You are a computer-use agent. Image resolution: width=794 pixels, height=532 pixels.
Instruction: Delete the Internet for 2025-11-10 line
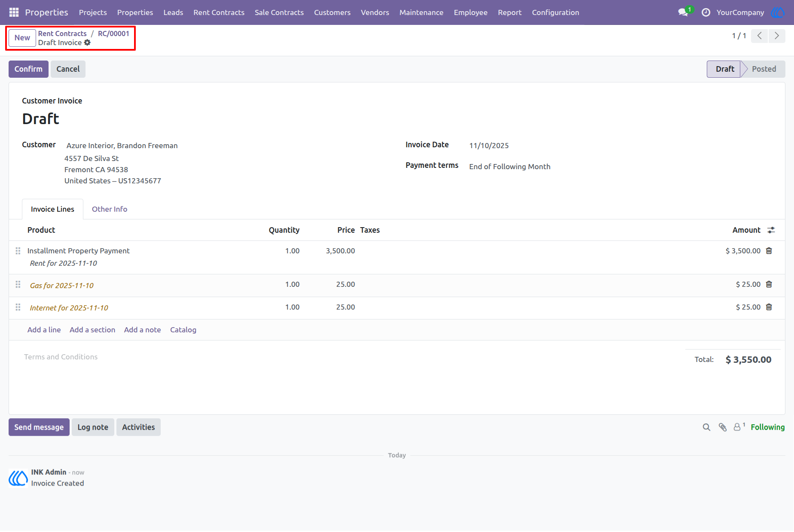click(769, 307)
